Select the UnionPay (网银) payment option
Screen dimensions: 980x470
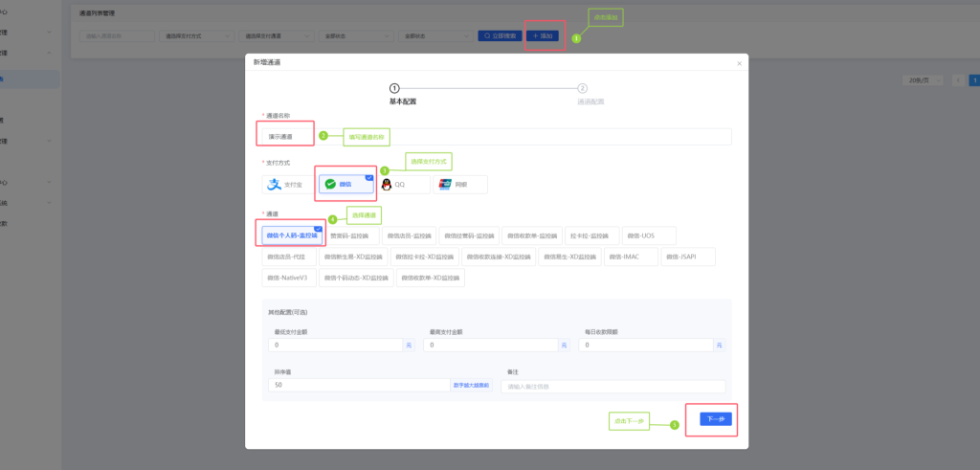coord(460,185)
